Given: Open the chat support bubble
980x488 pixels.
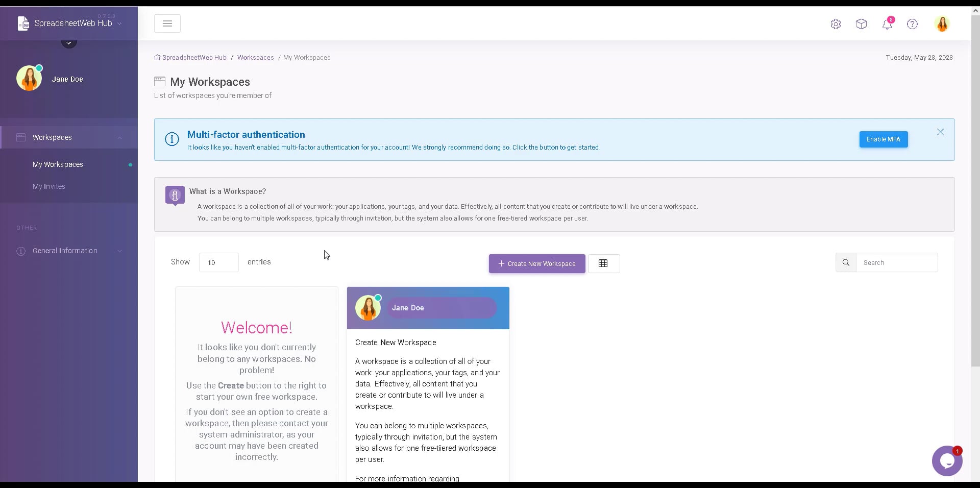Looking at the screenshot, I should [x=947, y=460].
